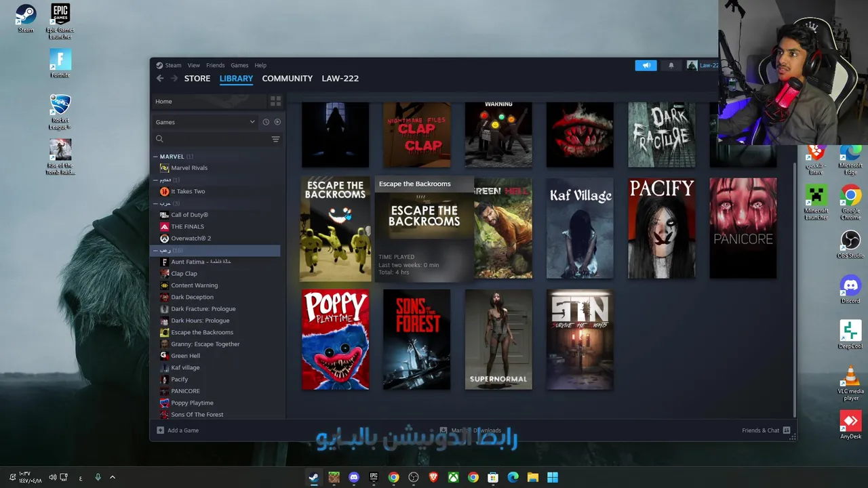Screen dimensions: 868x488
Task: Open the Panicore cover thumbnail
Action: 743,228
